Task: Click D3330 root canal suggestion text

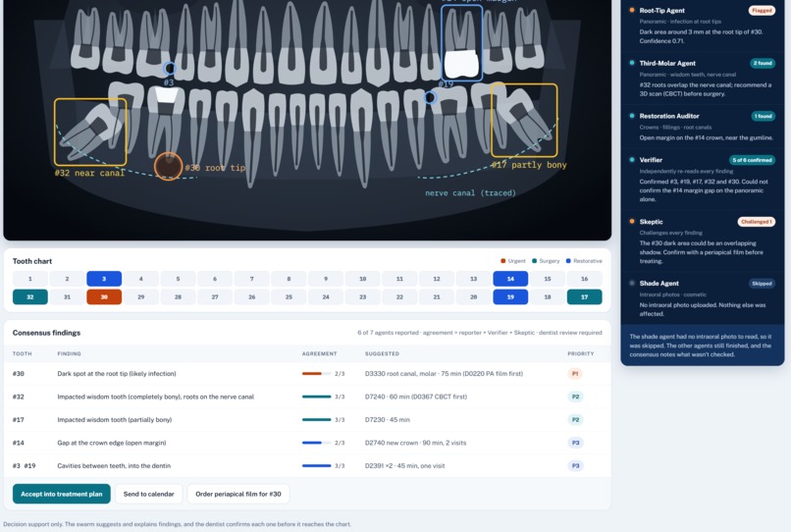Action: tap(444, 374)
